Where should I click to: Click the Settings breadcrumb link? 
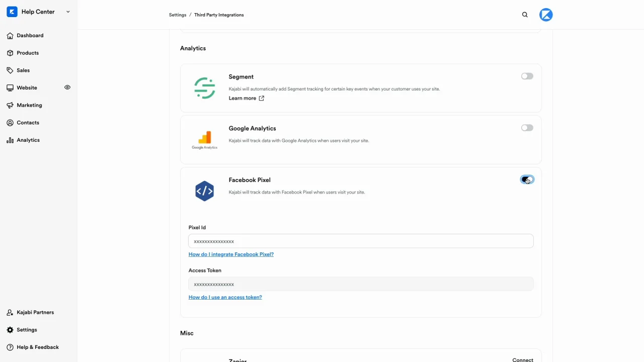click(x=178, y=15)
